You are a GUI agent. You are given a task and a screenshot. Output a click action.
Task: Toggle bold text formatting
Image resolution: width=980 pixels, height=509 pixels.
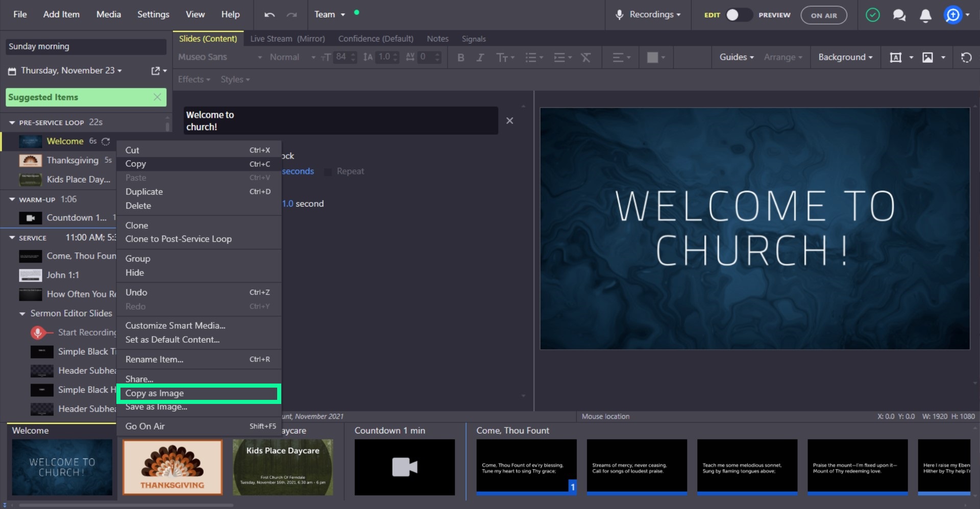(461, 58)
